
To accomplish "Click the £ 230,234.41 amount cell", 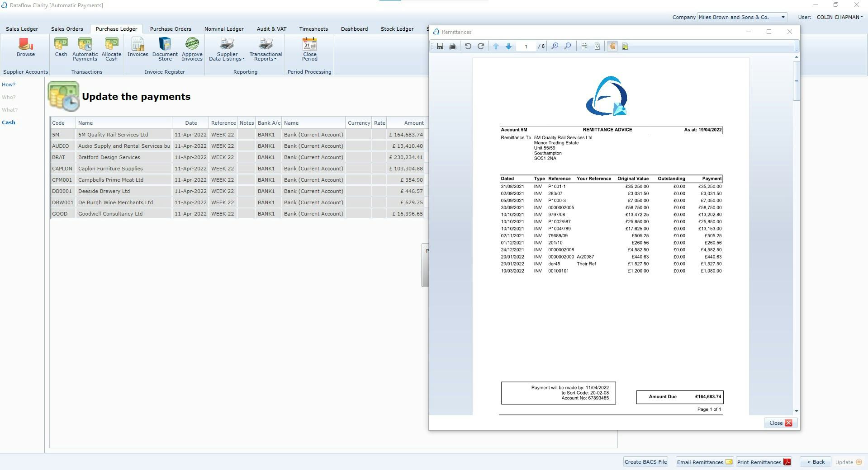I will coord(406,157).
